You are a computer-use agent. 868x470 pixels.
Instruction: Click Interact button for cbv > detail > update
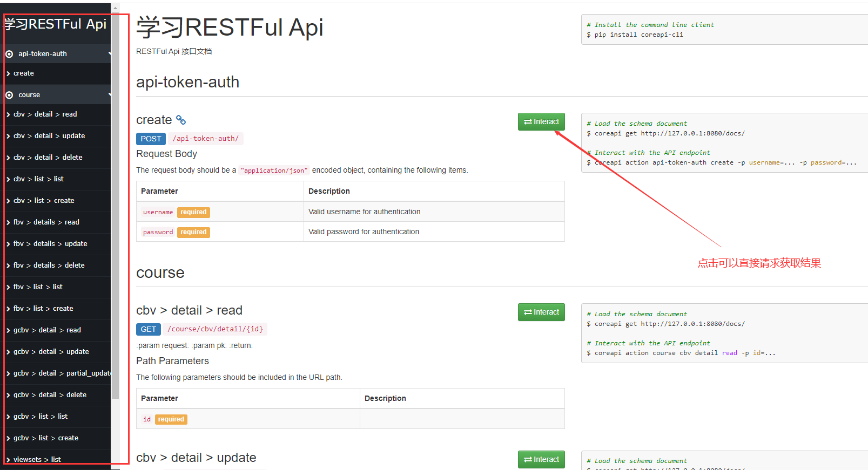coord(541,459)
